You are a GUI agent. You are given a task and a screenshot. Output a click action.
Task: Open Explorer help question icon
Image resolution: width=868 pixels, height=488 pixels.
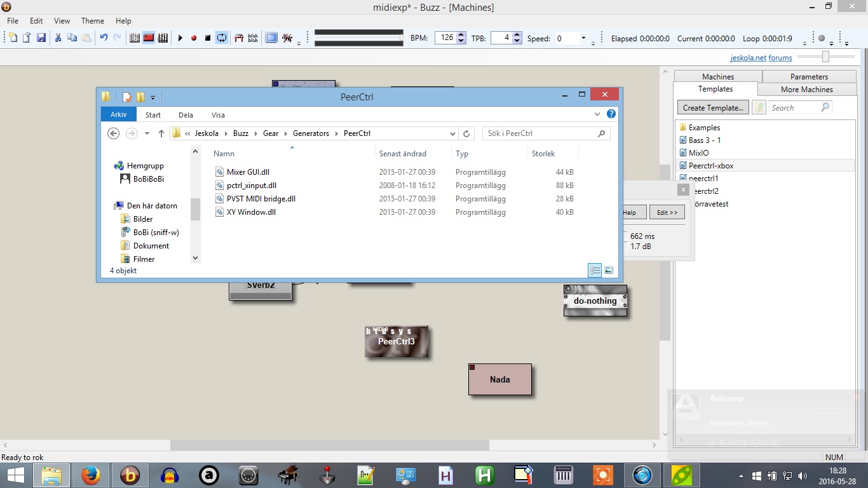pos(611,114)
